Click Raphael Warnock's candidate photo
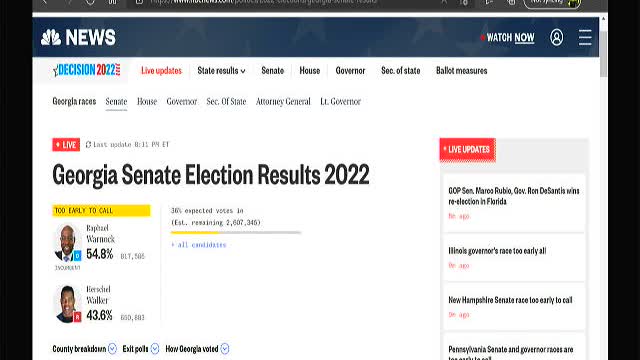 (67, 242)
